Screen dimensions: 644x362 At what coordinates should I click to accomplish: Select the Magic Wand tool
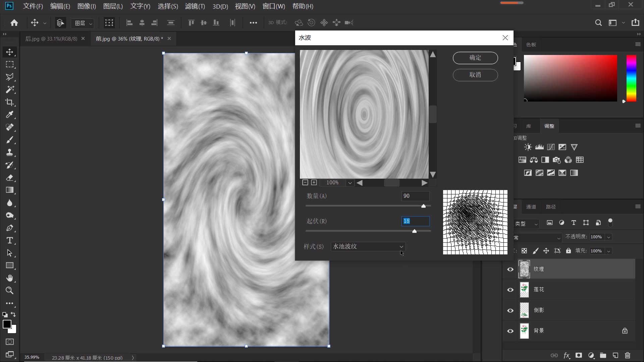(x=9, y=89)
